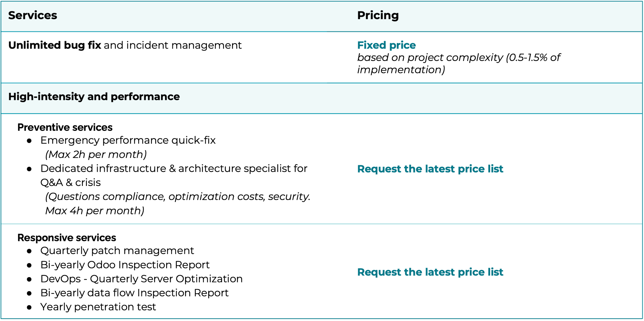Click the word "list" in the lower price-list link

495,272
